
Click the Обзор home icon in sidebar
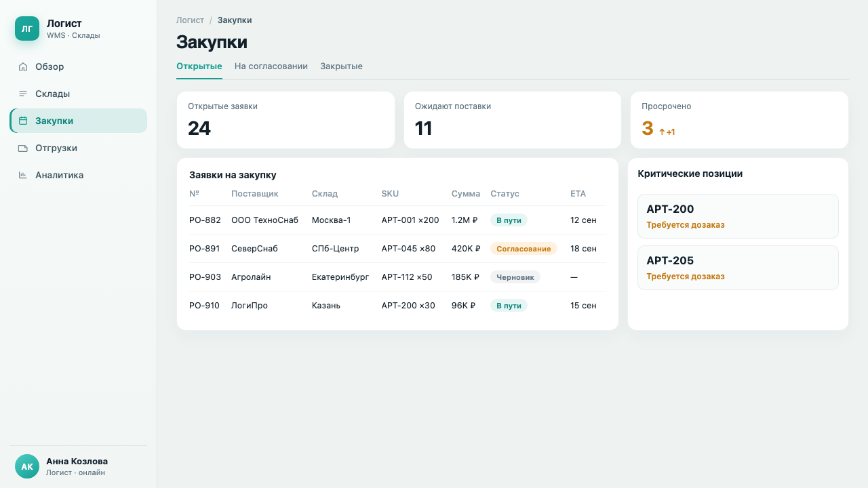pyautogui.click(x=23, y=66)
